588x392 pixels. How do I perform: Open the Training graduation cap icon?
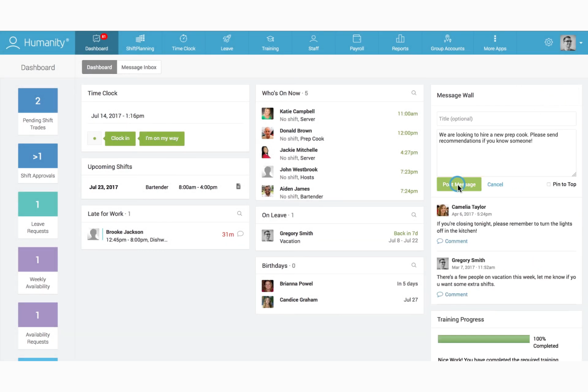point(270,39)
